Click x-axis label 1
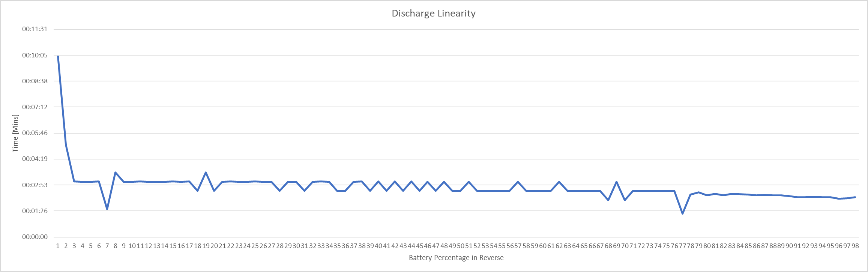This screenshot has height=272, width=868. [x=58, y=246]
